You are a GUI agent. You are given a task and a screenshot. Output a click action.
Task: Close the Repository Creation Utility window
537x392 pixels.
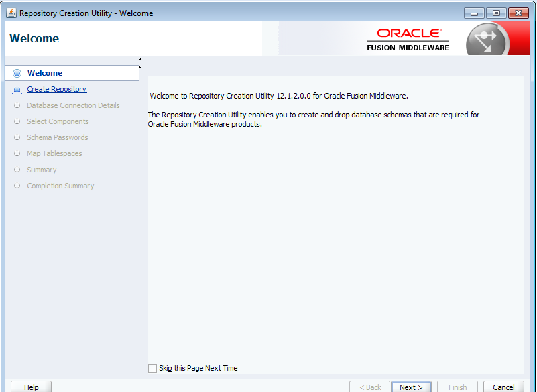coord(518,13)
